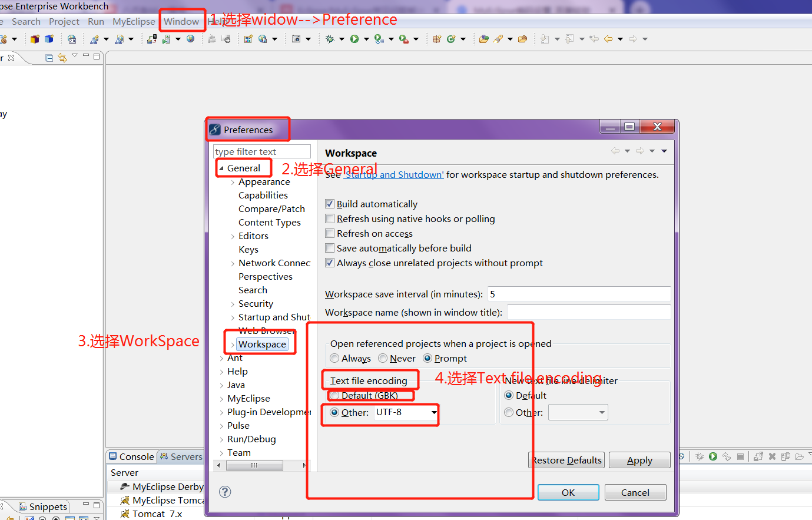Click the Collapse All icon in left panel
The image size is (812, 520).
(49, 58)
